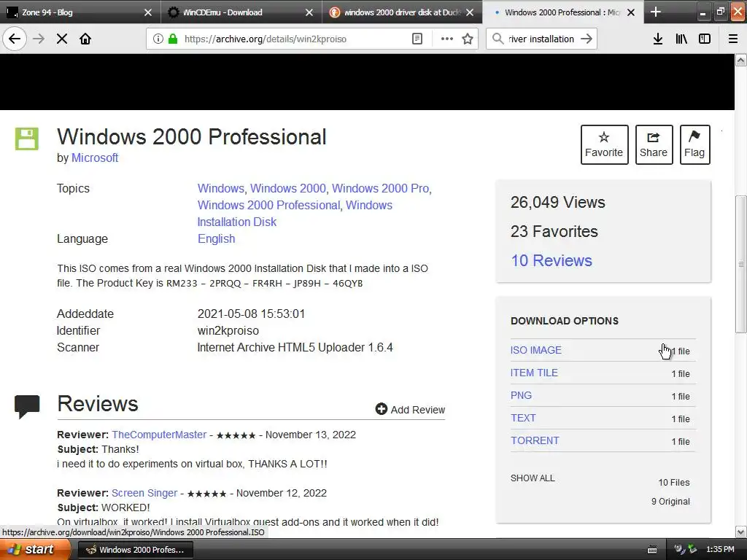Click the Addeddate value 2021-05-08 15:53:01
The image size is (747, 560).
click(x=251, y=314)
